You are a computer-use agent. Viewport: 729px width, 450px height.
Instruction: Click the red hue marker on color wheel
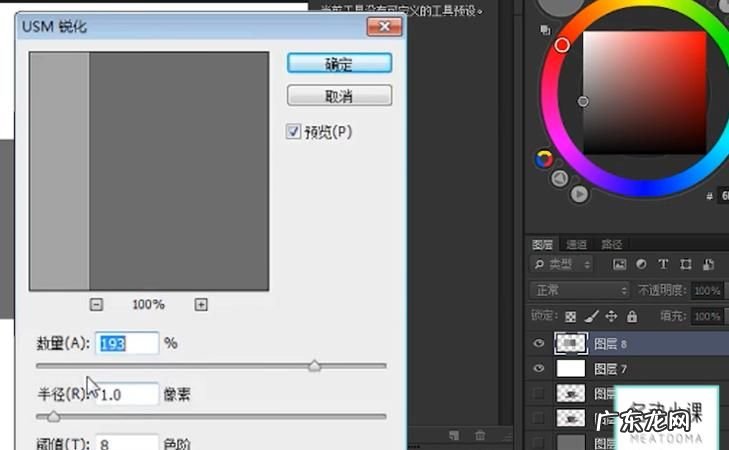click(x=562, y=45)
